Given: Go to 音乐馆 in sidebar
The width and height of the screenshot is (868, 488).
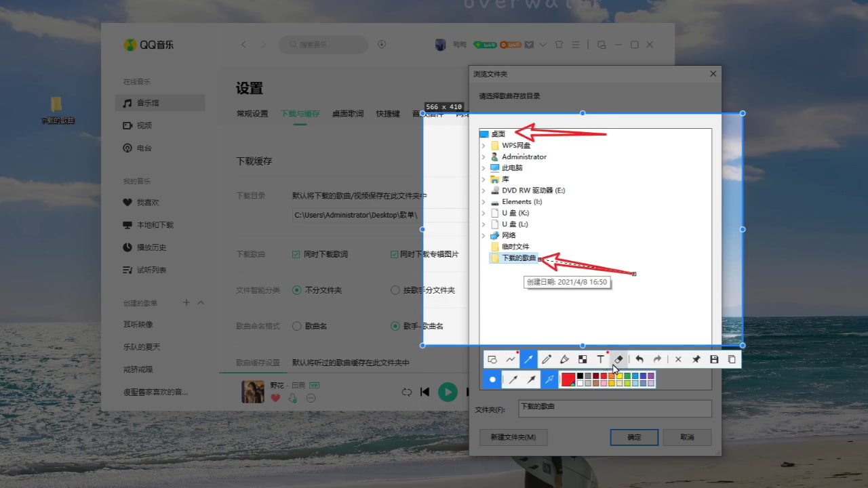Looking at the screenshot, I should 160,103.
